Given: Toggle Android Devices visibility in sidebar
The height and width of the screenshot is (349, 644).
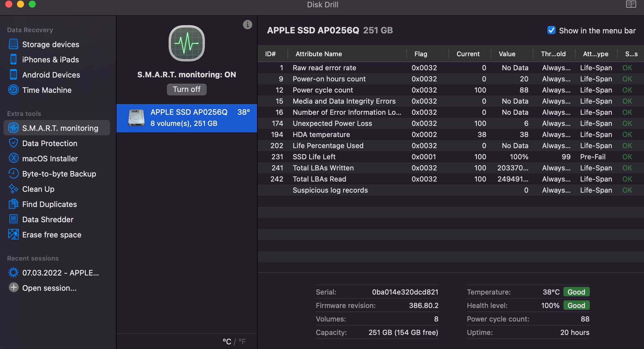Looking at the screenshot, I should coord(51,75).
